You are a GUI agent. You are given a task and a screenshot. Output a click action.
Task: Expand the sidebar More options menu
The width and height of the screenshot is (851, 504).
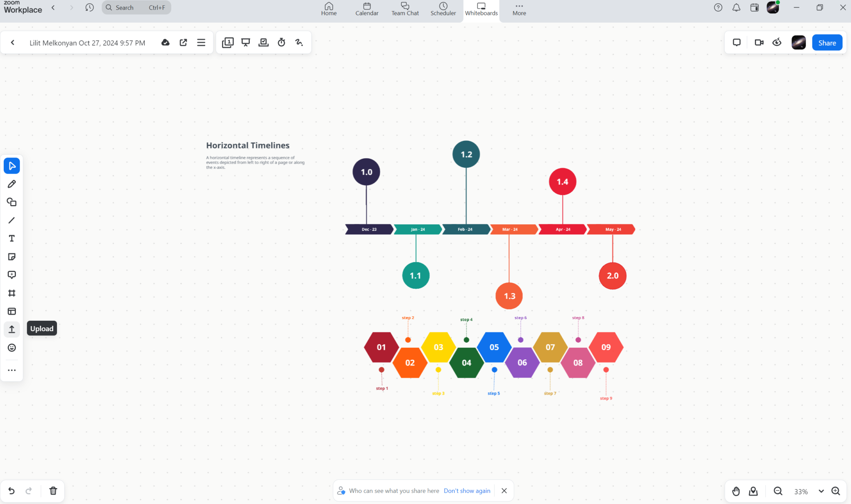tap(12, 370)
